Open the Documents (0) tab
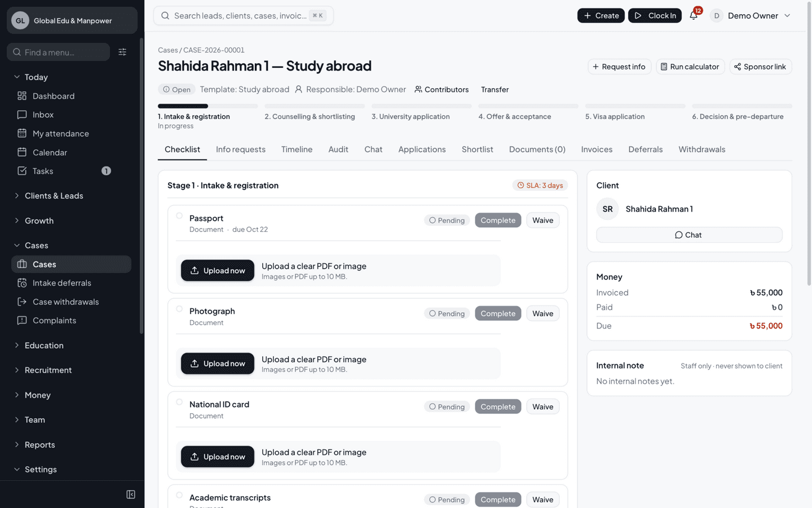Screen dimensions: 812x508 tap(537, 149)
